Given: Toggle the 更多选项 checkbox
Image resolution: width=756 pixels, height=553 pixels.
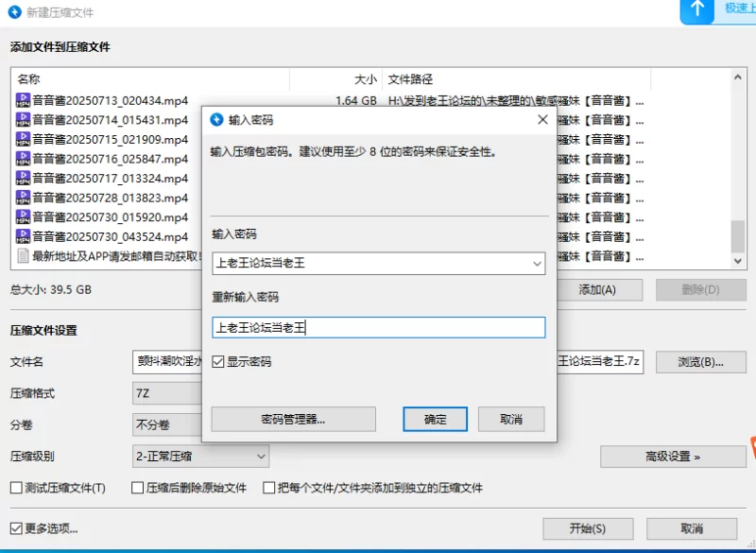Looking at the screenshot, I should 16,528.
